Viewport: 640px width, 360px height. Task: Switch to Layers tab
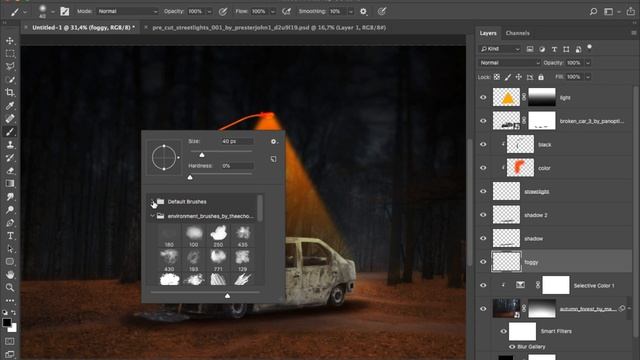point(488,33)
